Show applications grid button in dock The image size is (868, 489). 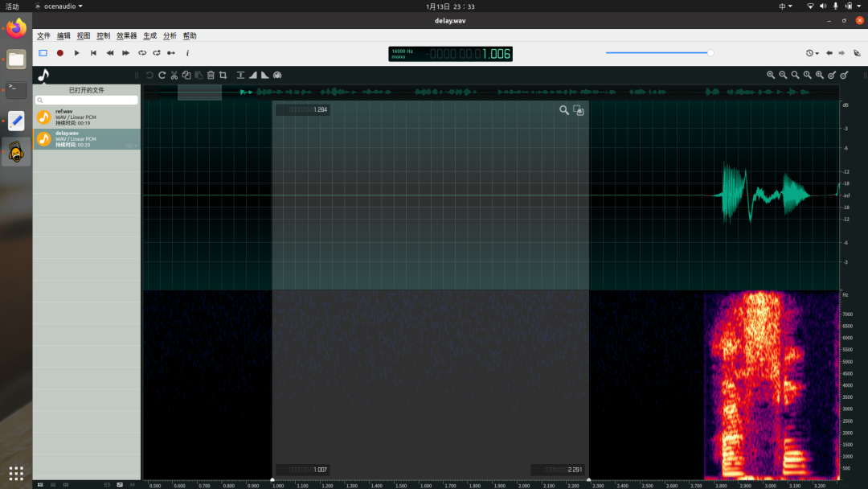[16, 474]
